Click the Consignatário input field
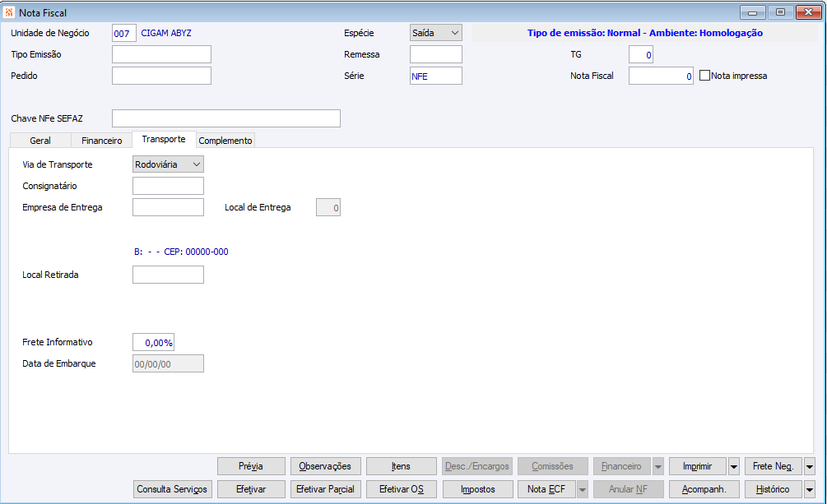 tap(168, 186)
